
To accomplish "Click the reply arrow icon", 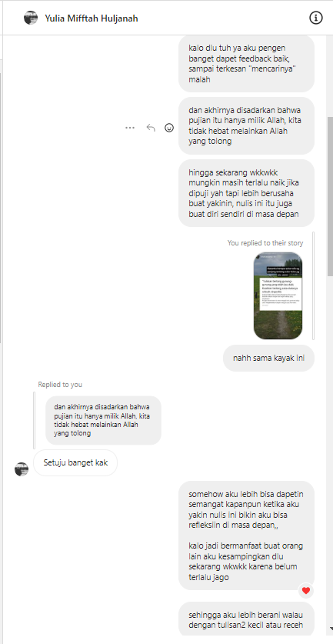I will (151, 128).
